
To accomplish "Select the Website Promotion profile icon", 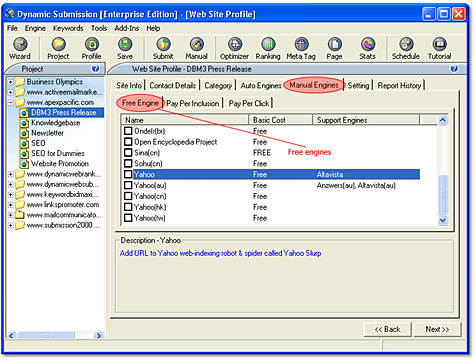I will coord(24,164).
